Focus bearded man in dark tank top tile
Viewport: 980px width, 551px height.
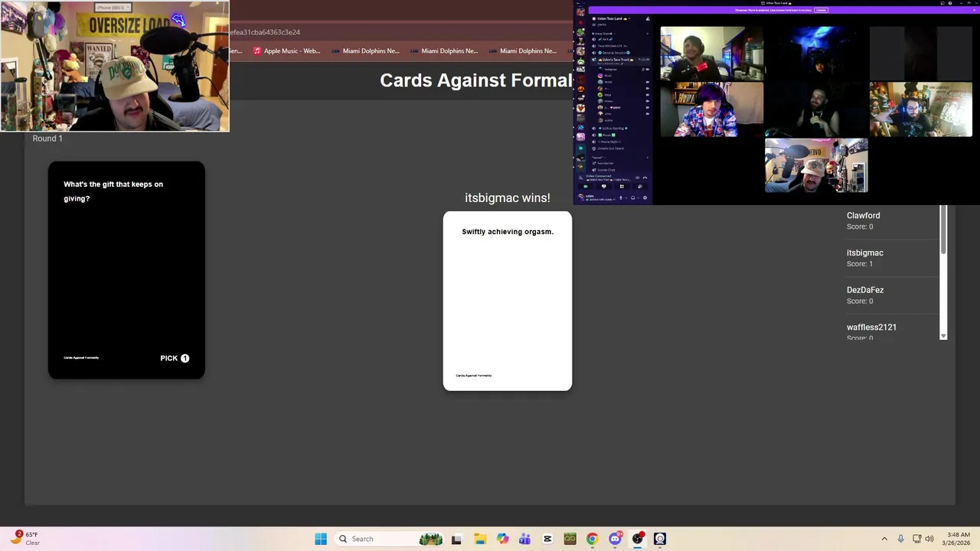coord(816,109)
